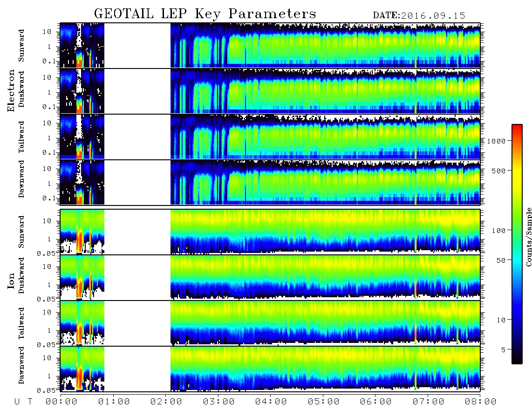
Task: Click the 08:00 time tick label
Action: click(x=480, y=402)
